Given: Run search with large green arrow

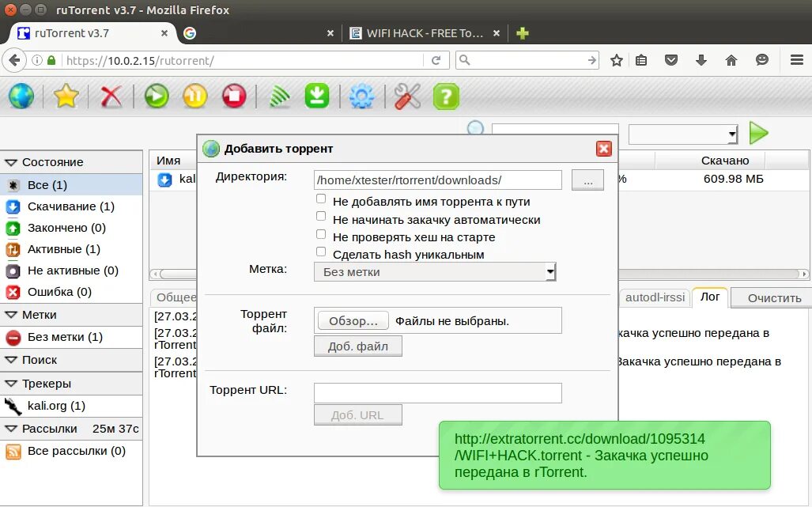Looking at the screenshot, I should 759,133.
